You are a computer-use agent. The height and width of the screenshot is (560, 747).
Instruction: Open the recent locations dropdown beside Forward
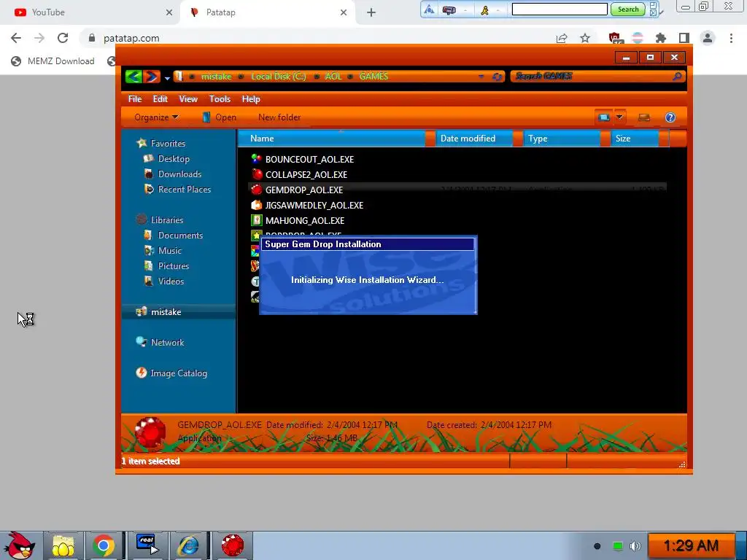point(167,77)
